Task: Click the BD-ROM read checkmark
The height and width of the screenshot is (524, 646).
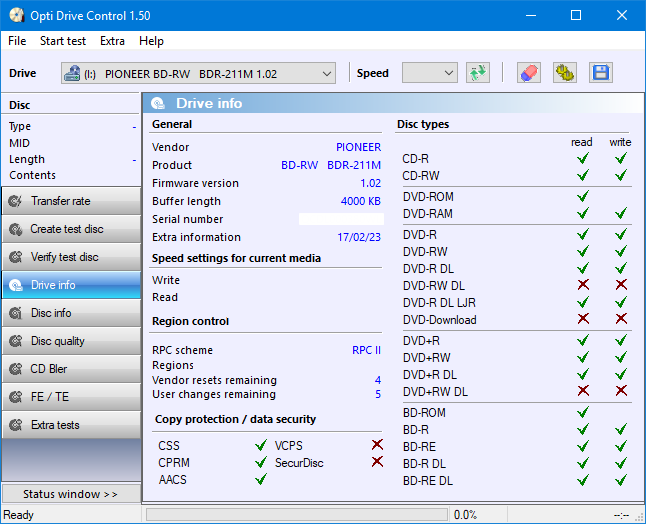Action: 583,412
